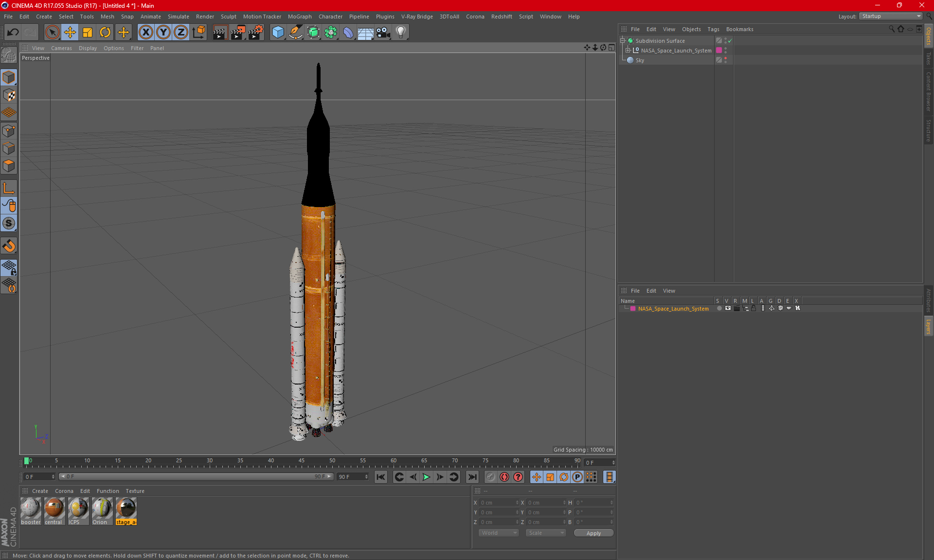
Task: Add a camera object
Action: click(383, 32)
